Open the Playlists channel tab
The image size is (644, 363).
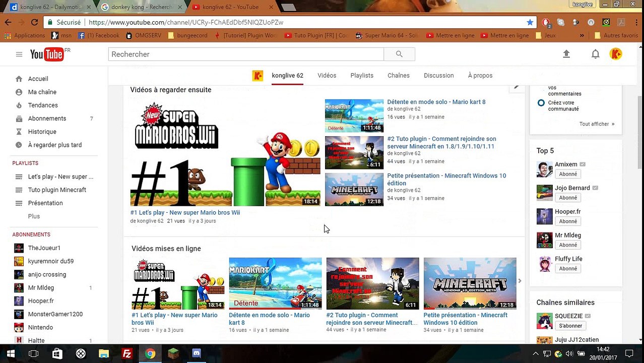(x=362, y=76)
